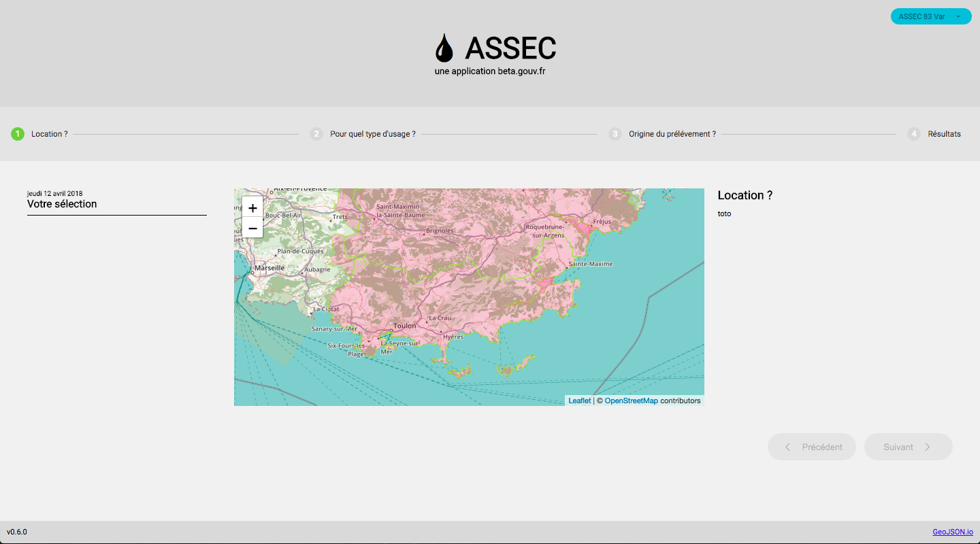980x544 pixels.
Task: Click the ASSEC water drop logo
Action: [444, 48]
